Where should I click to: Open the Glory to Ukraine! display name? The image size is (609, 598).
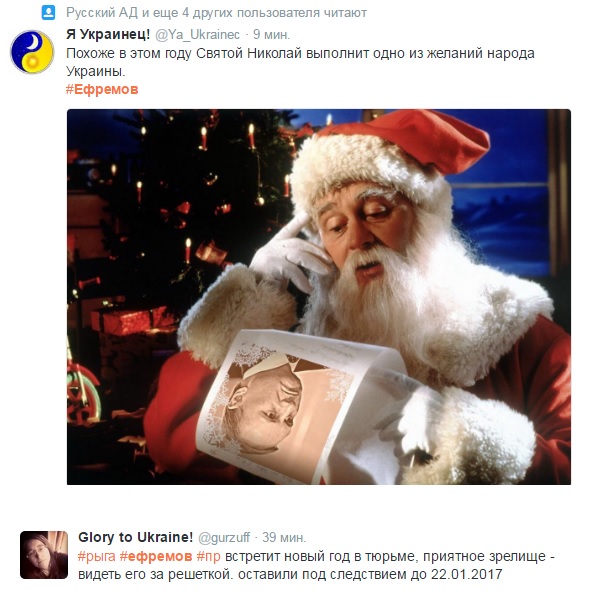click(x=136, y=537)
